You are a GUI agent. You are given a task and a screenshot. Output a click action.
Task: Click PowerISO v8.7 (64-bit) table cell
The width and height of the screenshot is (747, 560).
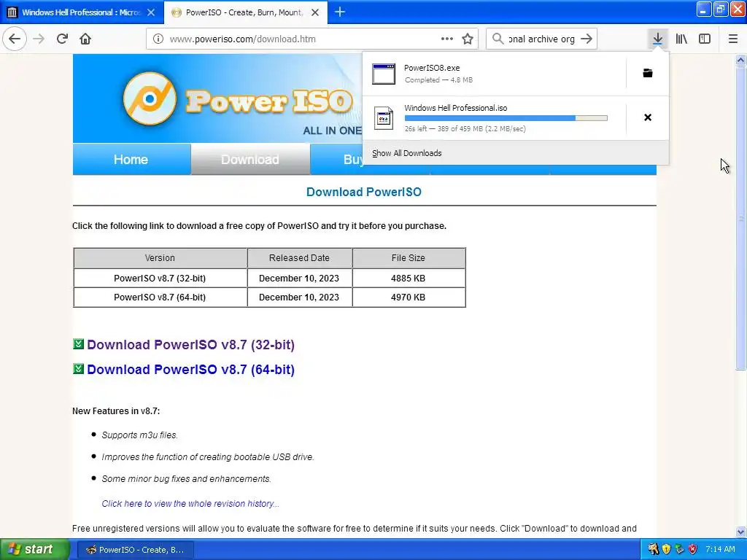pos(160,297)
